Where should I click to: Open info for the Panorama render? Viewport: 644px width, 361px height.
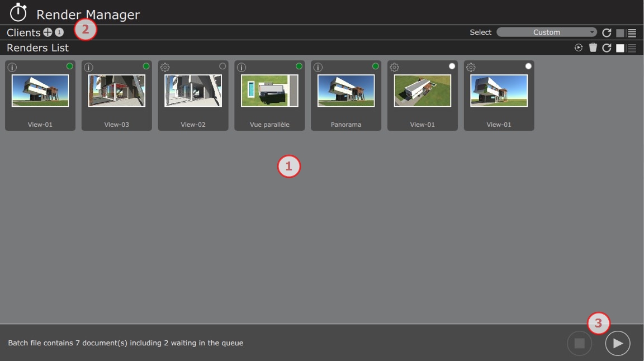[318, 68]
